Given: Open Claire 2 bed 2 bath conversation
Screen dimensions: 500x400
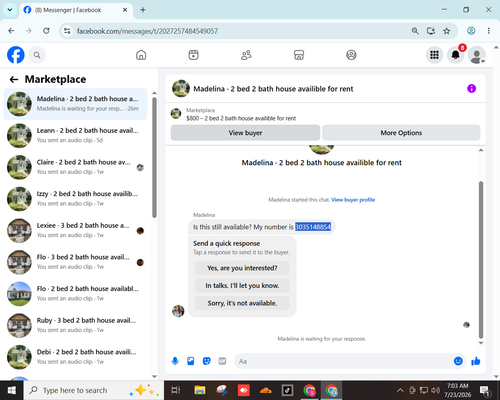Looking at the screenshot, I should point(75,167).
